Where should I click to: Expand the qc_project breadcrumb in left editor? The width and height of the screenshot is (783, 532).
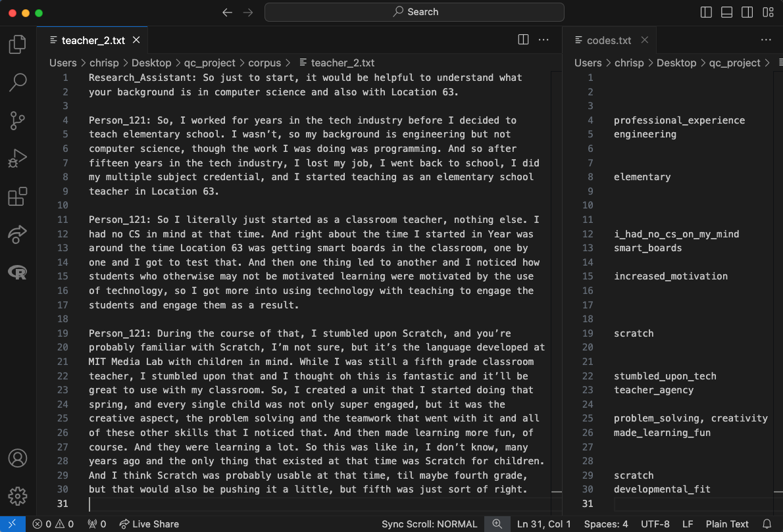pos(209,63)
